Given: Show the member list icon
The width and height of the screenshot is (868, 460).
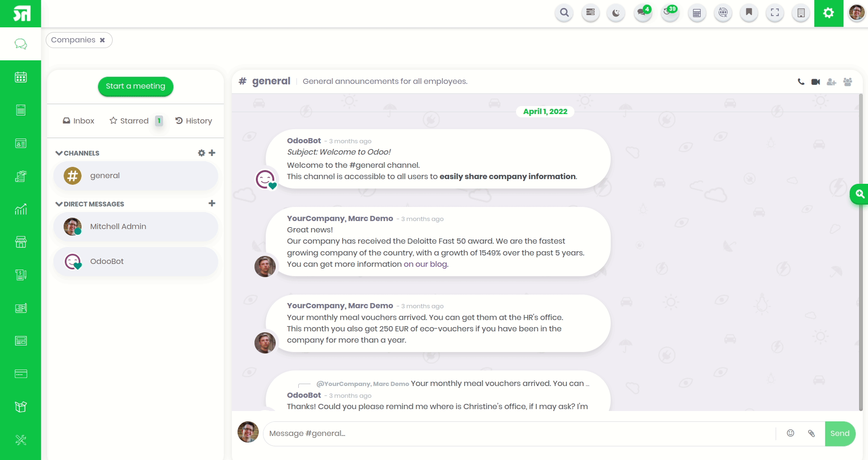Looking at the screenshot, I should (x=848, y=82).
